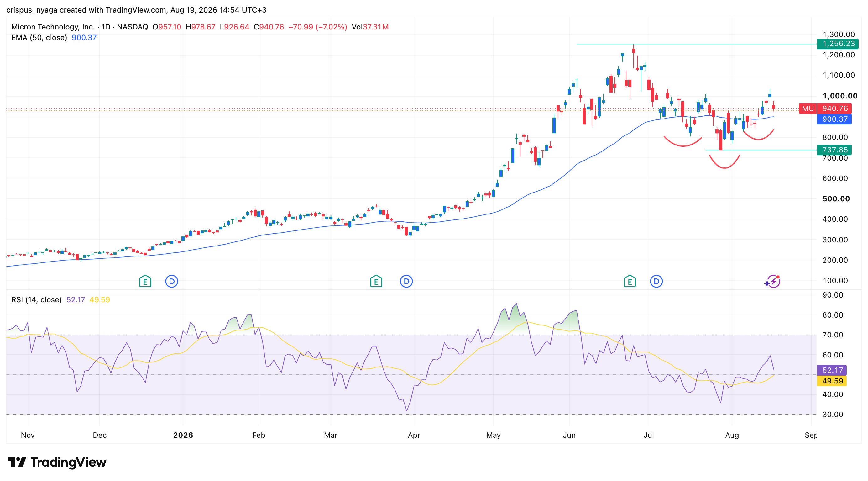The height and width of the screenshot is (481, 868).
Task: Click the 1,000.00 price axis label
Action: click(840, 96)
